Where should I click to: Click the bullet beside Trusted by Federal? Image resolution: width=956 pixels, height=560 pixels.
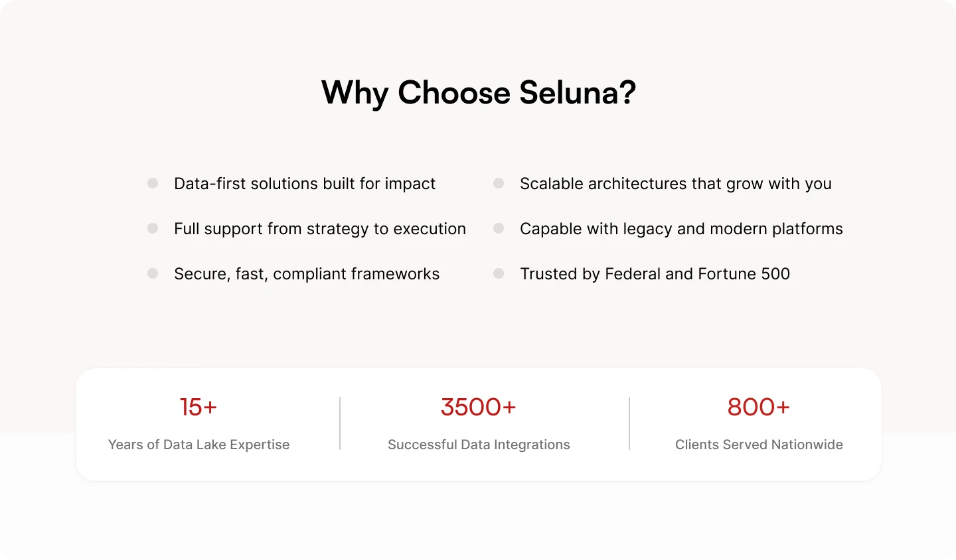499,273
